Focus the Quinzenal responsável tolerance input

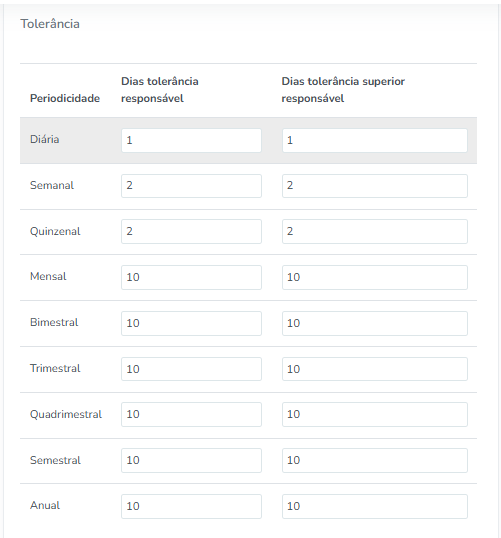[191, 232]
